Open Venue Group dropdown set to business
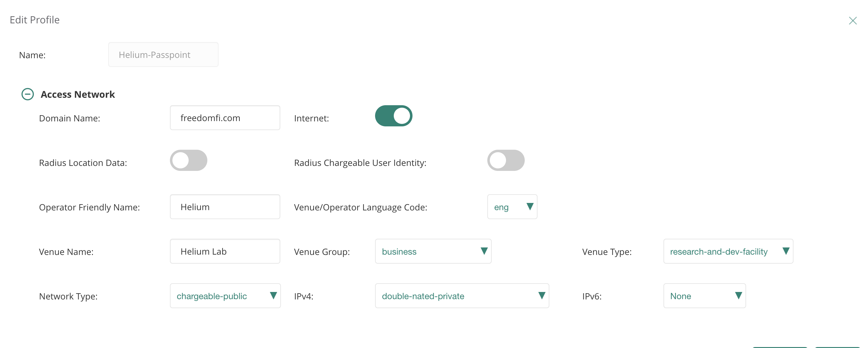868x348 pixels. 433,252
